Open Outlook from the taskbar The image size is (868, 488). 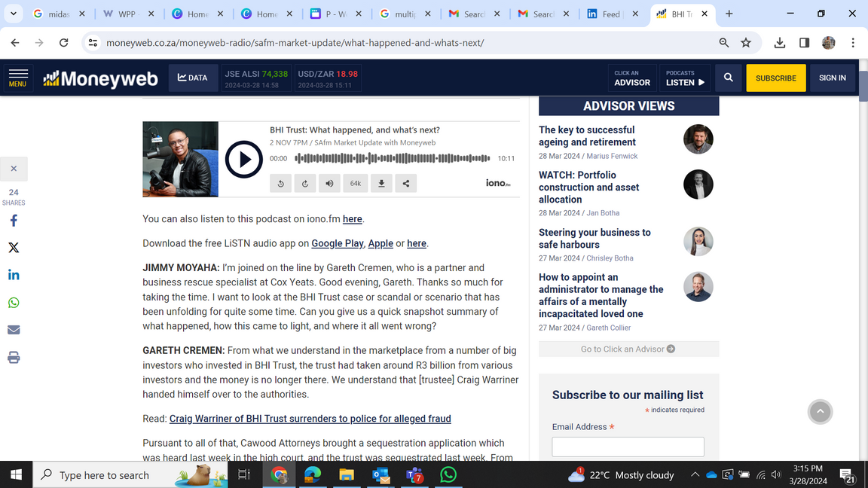(381, 474)
